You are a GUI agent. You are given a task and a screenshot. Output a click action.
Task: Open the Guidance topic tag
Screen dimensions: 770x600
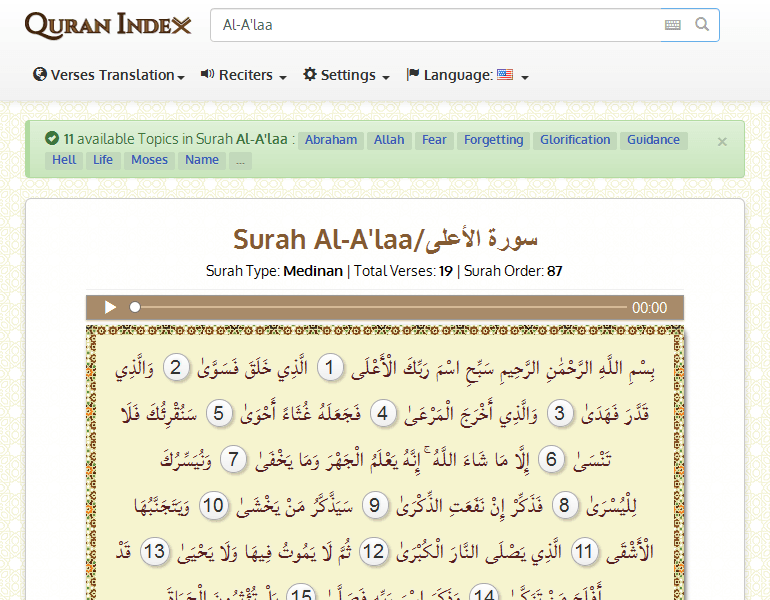pos(653,140)
